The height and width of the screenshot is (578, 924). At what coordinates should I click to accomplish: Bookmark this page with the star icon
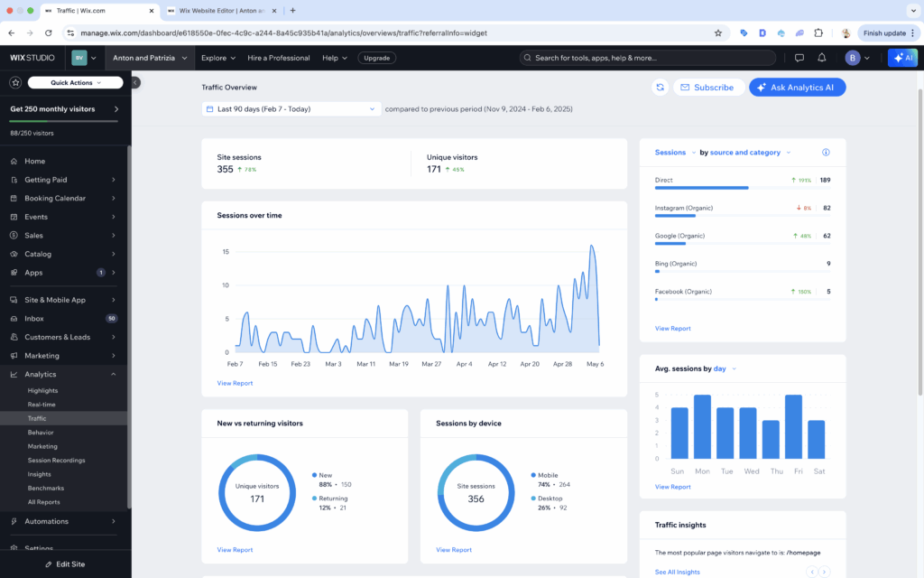(x=717, y=33)
